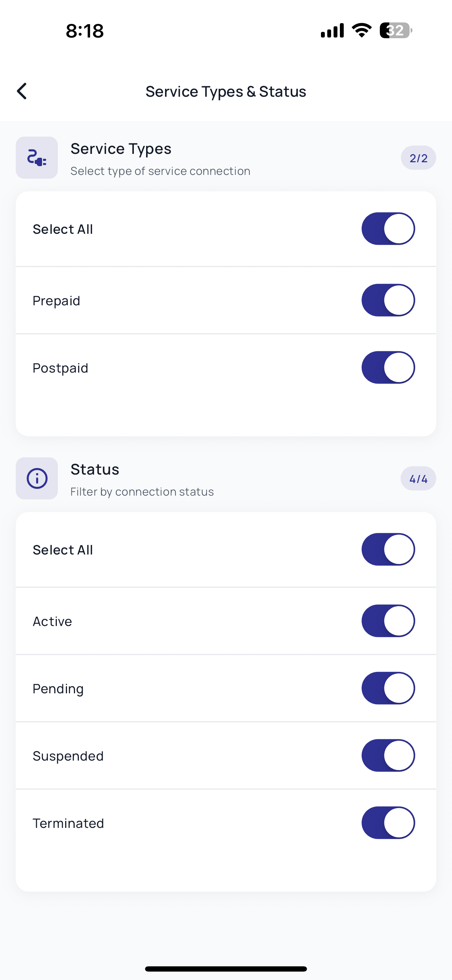452x980 pixels.
Task: Go back using the back arrow
Action: tap(22, 91)
